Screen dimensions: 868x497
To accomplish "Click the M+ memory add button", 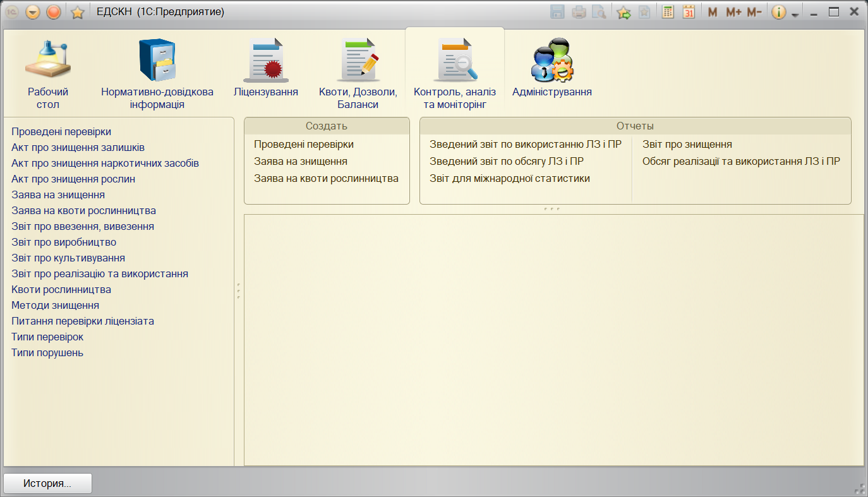I will point(733,12).
